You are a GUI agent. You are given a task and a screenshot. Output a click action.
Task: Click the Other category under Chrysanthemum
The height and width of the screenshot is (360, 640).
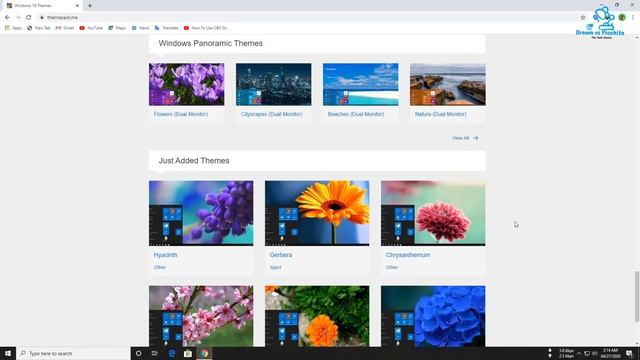392,267
